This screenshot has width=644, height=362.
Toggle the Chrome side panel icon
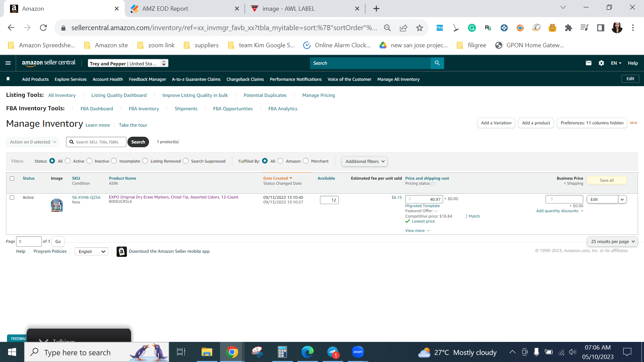600,28
